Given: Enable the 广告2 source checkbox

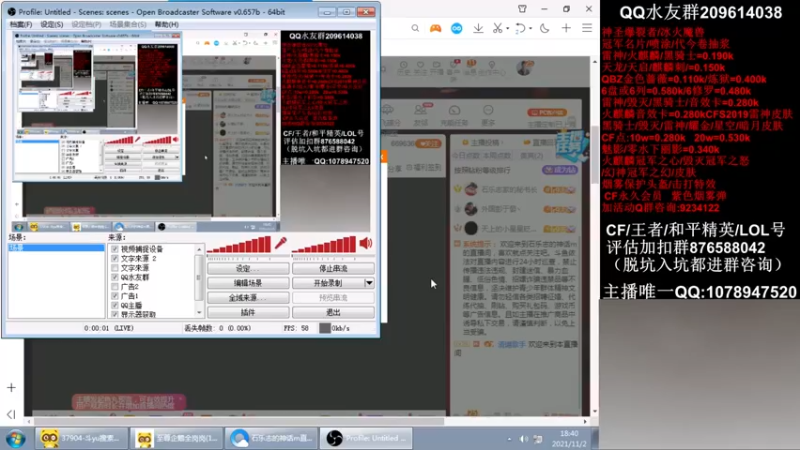Looking at the screenshot, I should pyautogui.click(x=115, y=287).
